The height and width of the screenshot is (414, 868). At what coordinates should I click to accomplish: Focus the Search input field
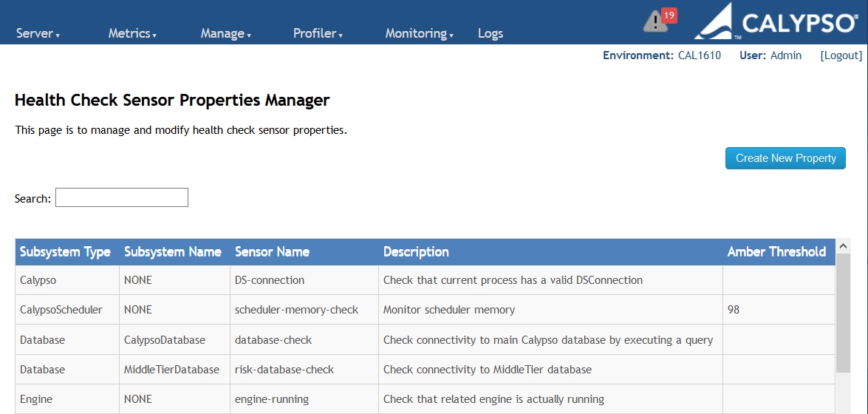(x=122, y=198)
